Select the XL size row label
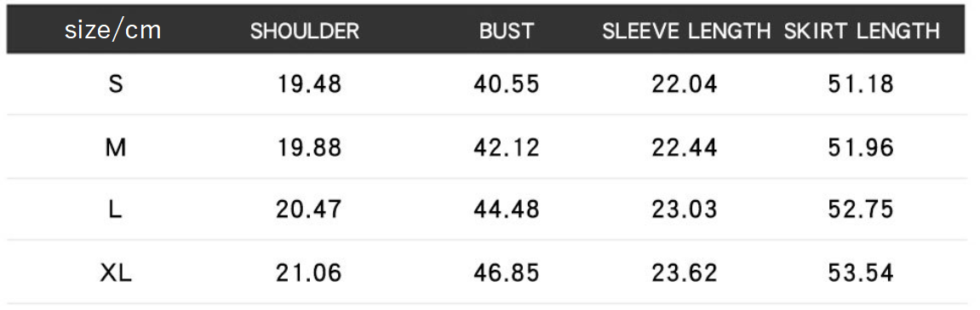Viewport: 980px width, 310px height. coord(117,273)
